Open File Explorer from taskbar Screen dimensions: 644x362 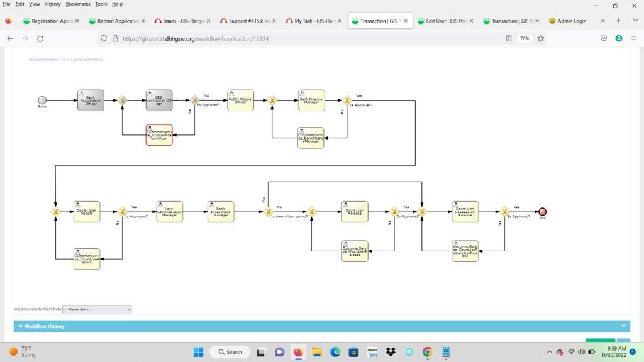pos(316,352)
